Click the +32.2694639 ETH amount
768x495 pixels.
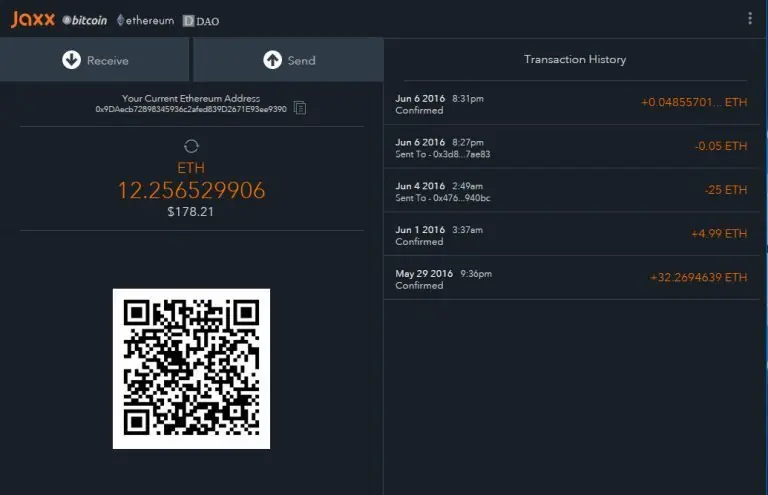coord(698,278)
